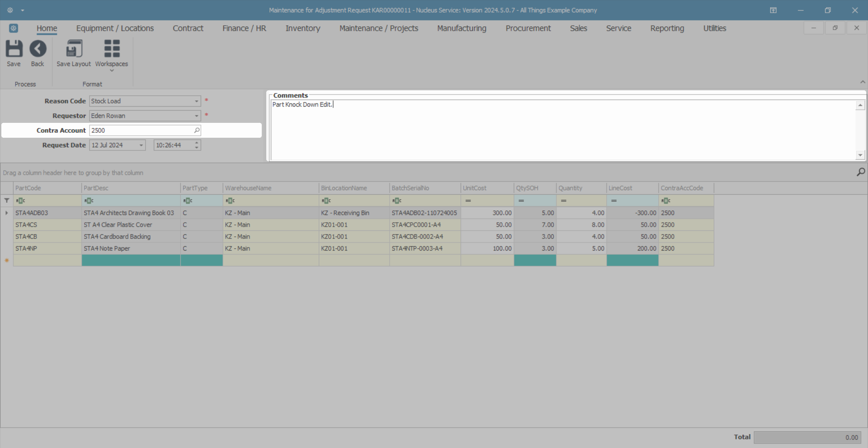This screenshot has width=868, height=448.
Task: Click the Save Layout icon
Action: coord(74,49)
